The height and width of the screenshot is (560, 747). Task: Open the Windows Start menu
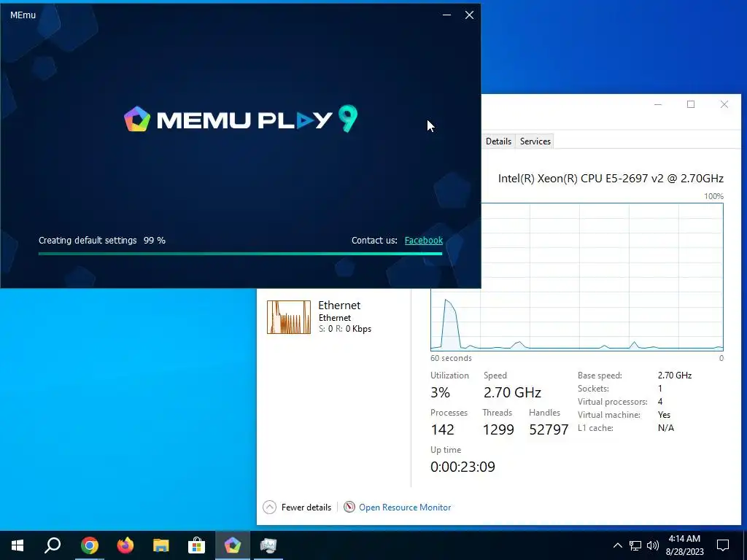[18, 545]
